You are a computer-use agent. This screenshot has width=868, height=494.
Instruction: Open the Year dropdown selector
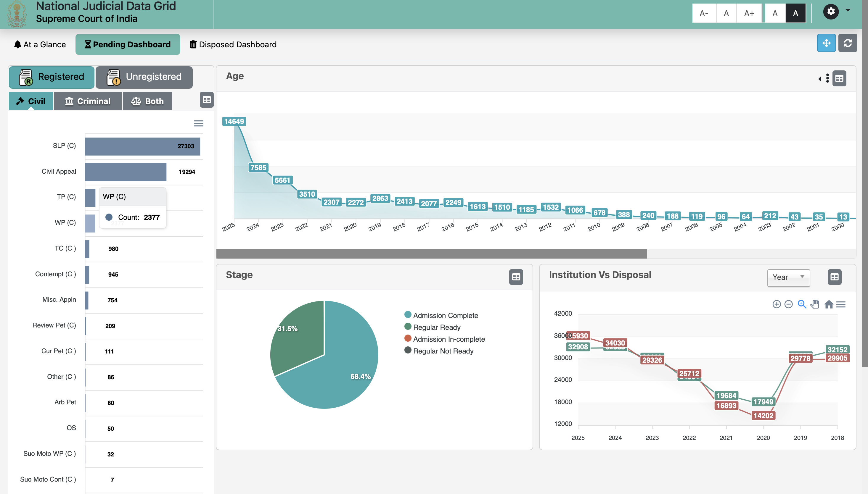coord(788,277)
